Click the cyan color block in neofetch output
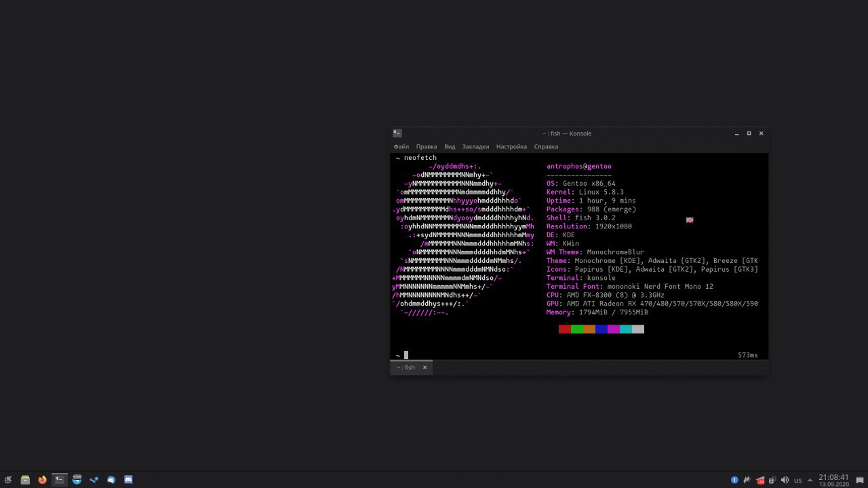Image resolution: width=868 pixels, height=488 pixels. pyautogui.click(x=626, y=329)
